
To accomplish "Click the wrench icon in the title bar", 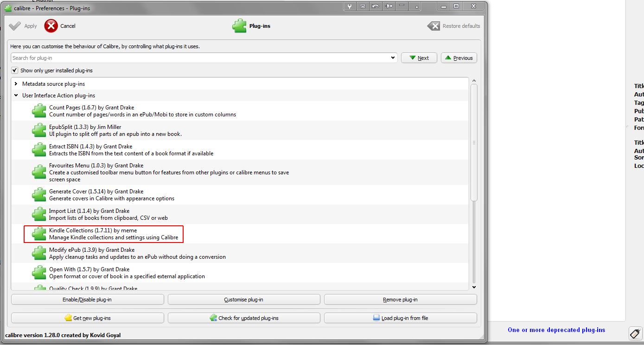I will [350, 6].
